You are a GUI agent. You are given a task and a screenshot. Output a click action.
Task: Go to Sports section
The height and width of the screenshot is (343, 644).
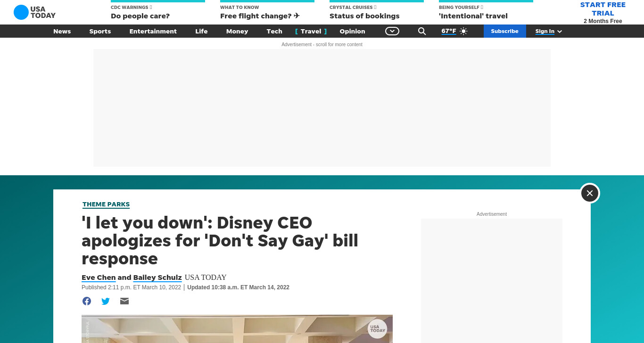(100, 31)
